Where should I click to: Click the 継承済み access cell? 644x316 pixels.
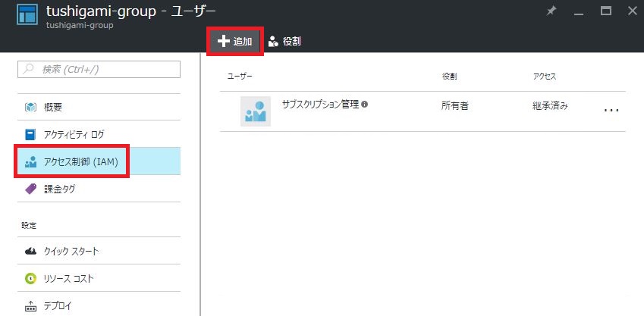tap(551, 106)
